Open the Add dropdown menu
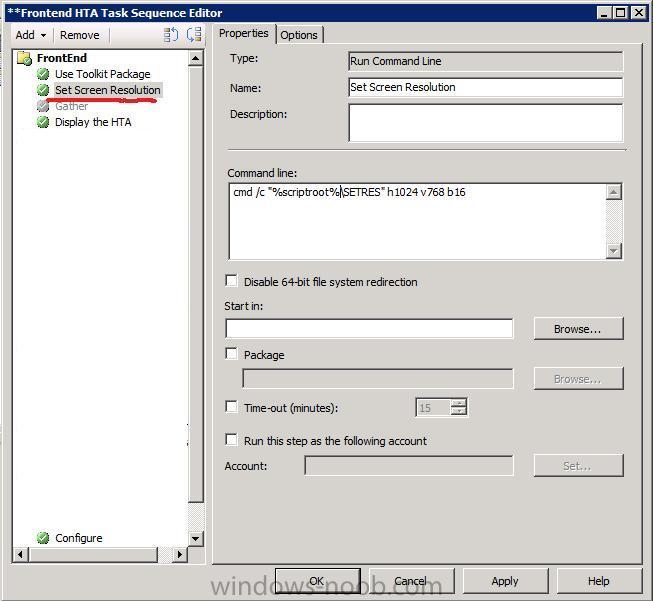The height and width of the screenshot is (601, 653). pos(31,35)
